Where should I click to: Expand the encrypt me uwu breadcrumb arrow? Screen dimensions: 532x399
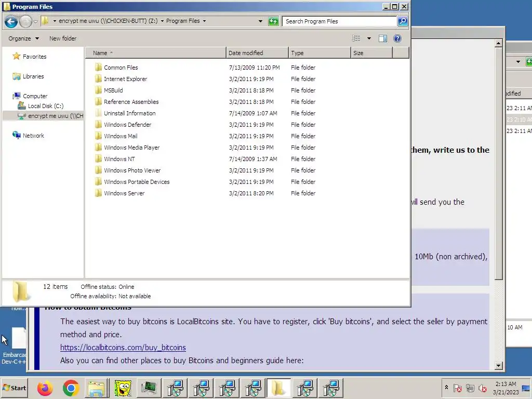(162, 21)
